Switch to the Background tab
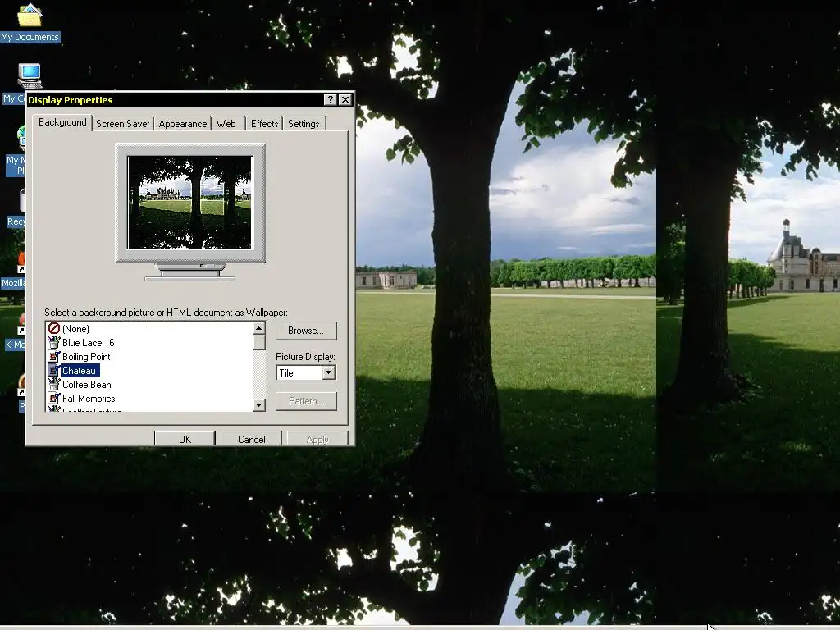The image size is (840, 630). [x=62, y=122]
